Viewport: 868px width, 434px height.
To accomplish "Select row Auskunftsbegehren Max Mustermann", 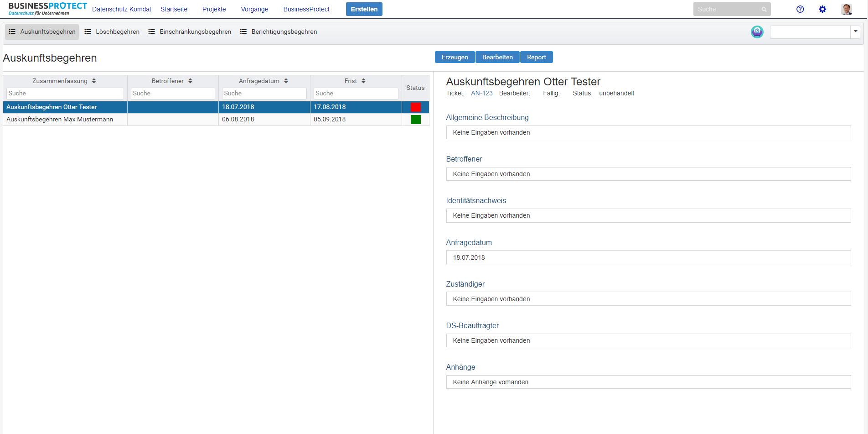I will [216, 120].
